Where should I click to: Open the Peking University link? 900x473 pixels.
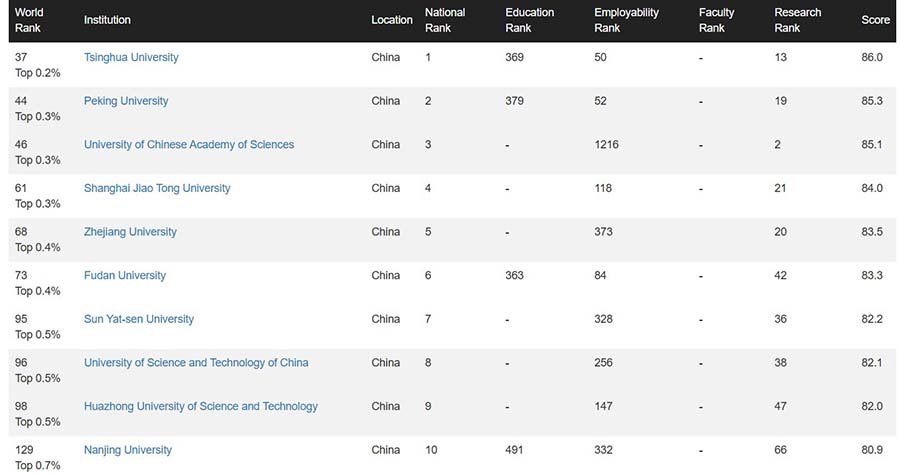(126, 101)
